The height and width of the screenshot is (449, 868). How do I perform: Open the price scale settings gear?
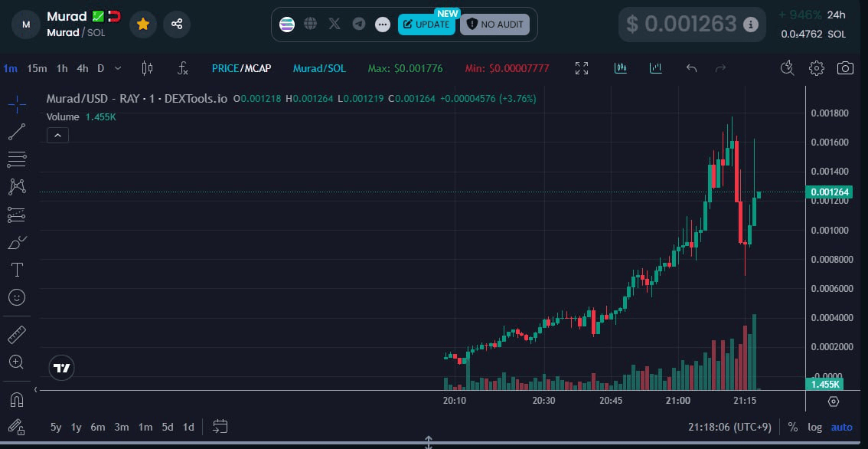[834, 401]
